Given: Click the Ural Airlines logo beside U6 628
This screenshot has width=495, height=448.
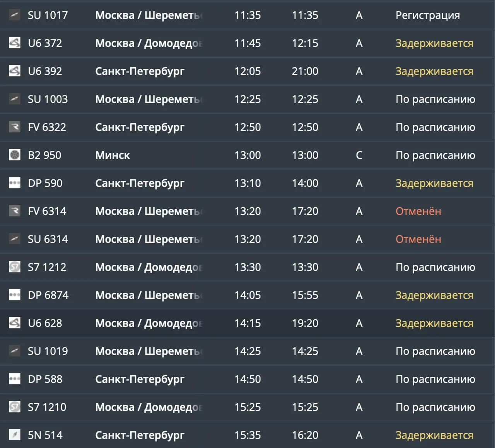Looking at the screenshot, I should point(15,323).
